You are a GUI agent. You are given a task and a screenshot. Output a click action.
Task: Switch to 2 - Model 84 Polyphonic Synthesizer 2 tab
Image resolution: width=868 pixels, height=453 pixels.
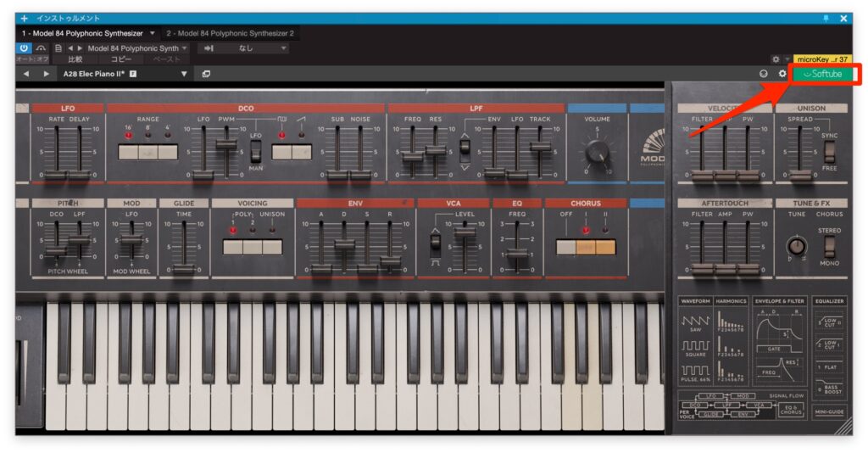click(x=230, y=33)
